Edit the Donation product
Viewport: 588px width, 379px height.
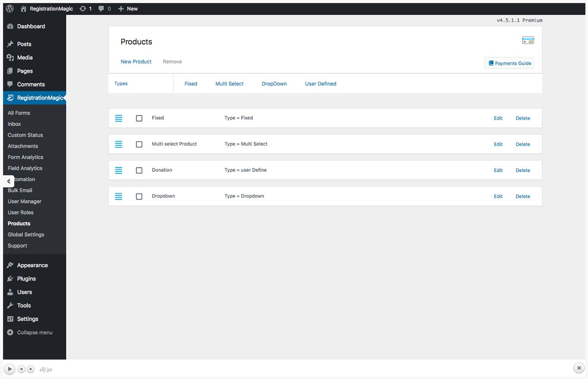click(x=498, y=171)
